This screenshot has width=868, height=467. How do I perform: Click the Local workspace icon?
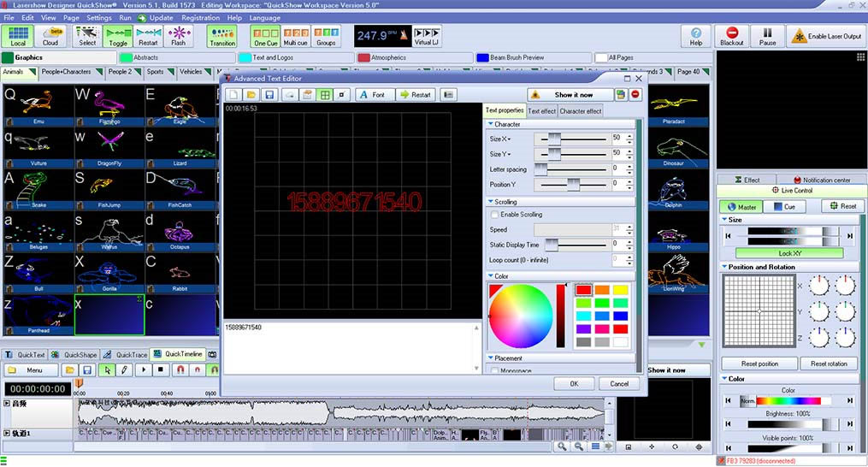click(x=18, y=37)
